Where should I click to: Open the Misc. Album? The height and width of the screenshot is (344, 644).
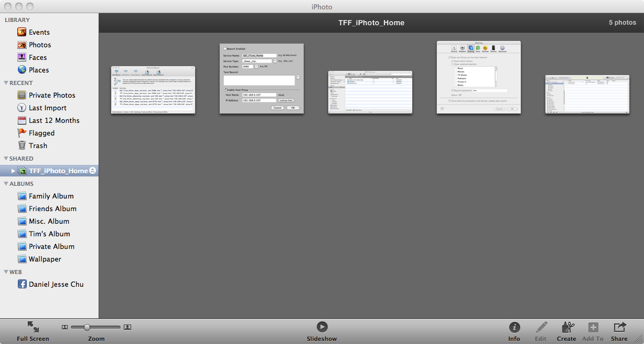[x=49, y=221]
